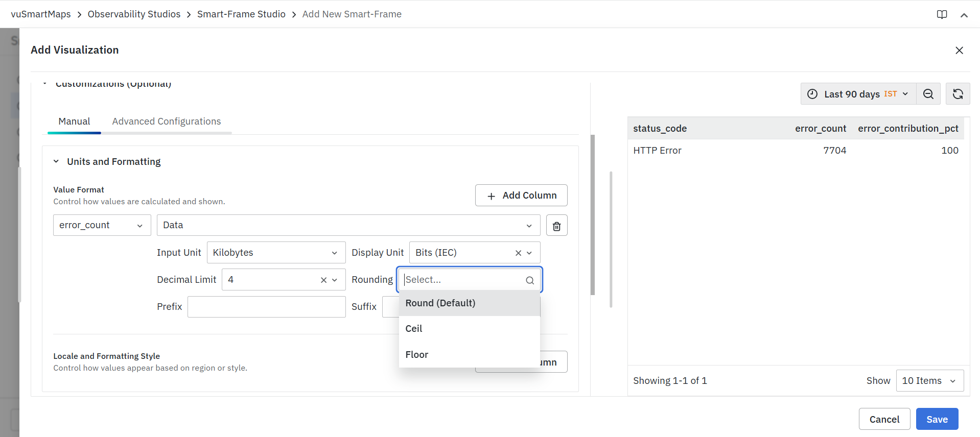The image size is (980, 437).
Task: Clear the Display Unit selection
Action: [518, 253]
